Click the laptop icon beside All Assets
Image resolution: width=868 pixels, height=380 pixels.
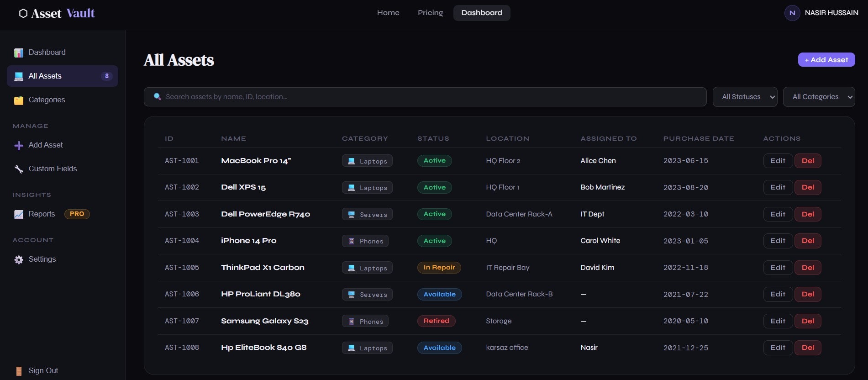coord(19,76)
